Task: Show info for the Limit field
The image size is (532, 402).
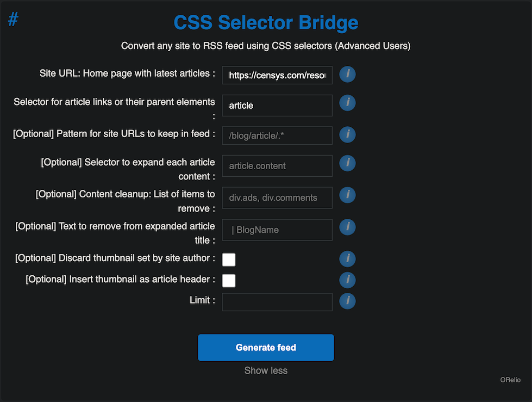Action: pyautogui.click(x=347, y=300)
